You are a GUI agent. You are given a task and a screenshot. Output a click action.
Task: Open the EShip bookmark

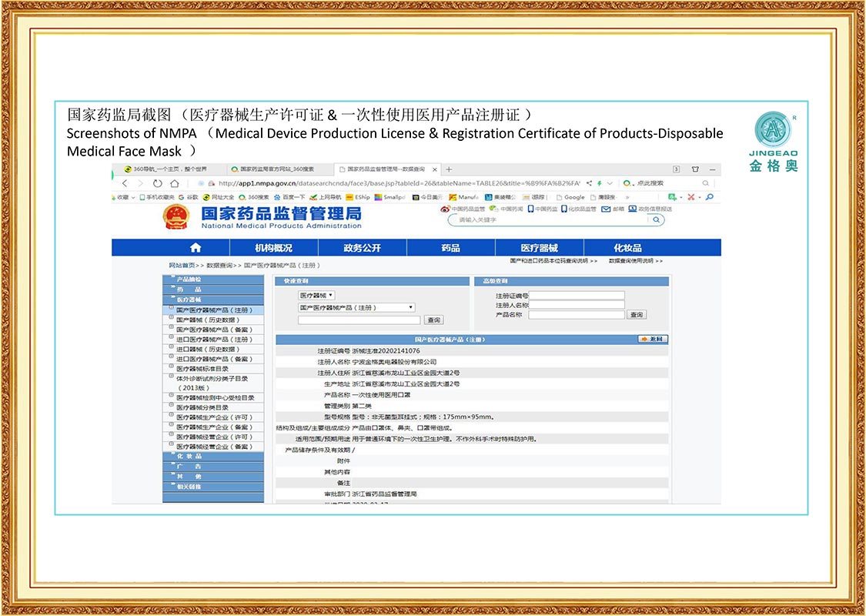click(358, 197)
